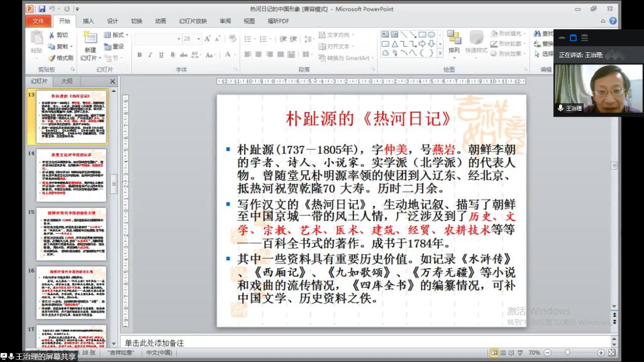The height and width of the screenshot is (362, 644).
Task: Click the Fit slide to window icon
Action: (612, 353)
